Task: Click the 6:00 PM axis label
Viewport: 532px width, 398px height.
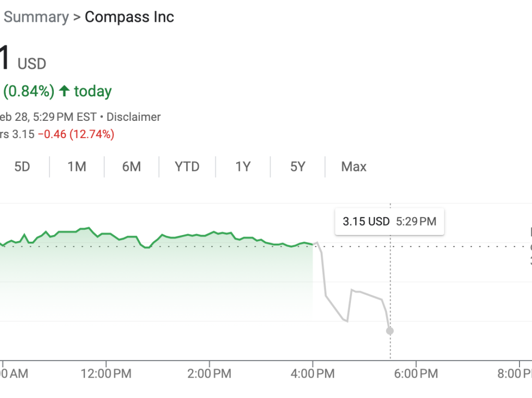Action: 416,374
